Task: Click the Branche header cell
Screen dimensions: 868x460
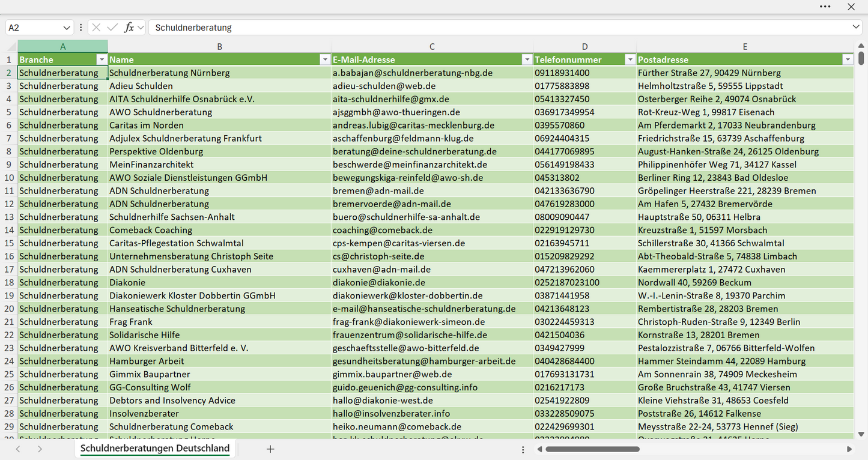Action: coord(63,59)
